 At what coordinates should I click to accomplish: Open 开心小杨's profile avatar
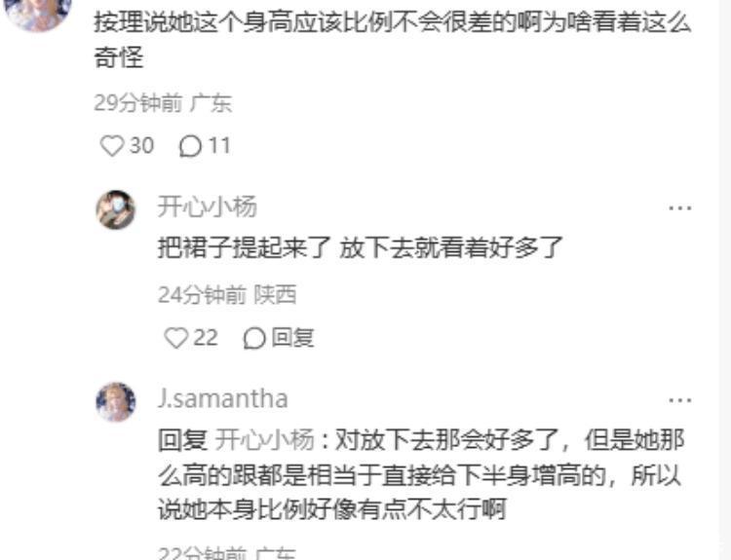[116, 209]
